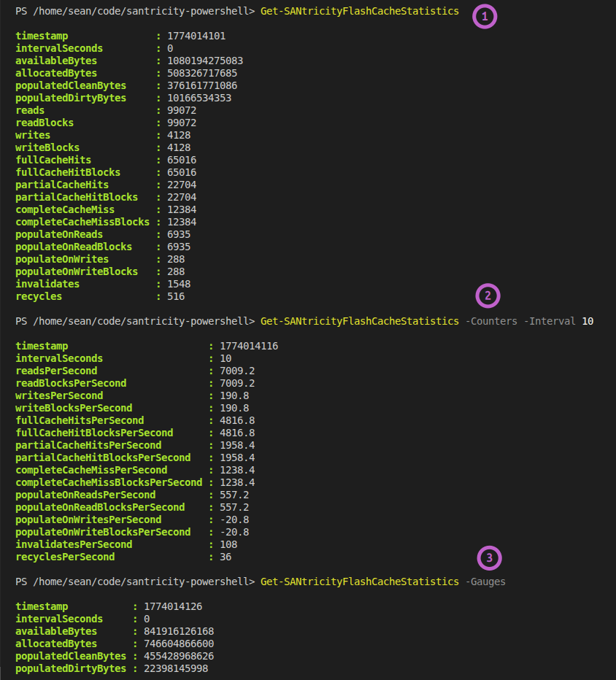This screenshot has width=616, height=680.
Task: Click the timestamp value 1774014101
Action: pos(196,36)
